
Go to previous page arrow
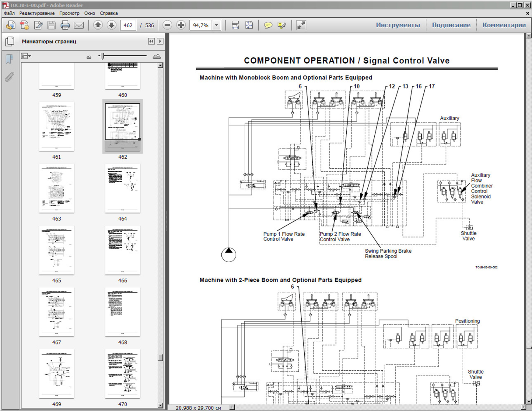98,25
